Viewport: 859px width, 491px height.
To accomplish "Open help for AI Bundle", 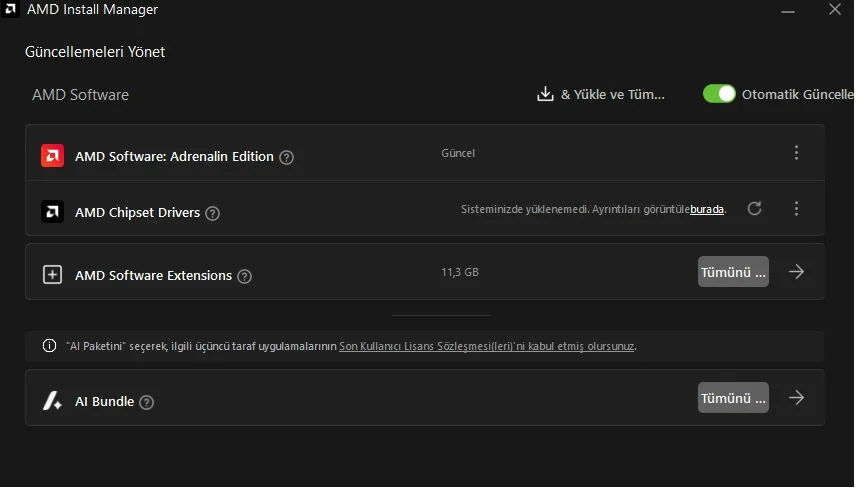I will (146, 402).
